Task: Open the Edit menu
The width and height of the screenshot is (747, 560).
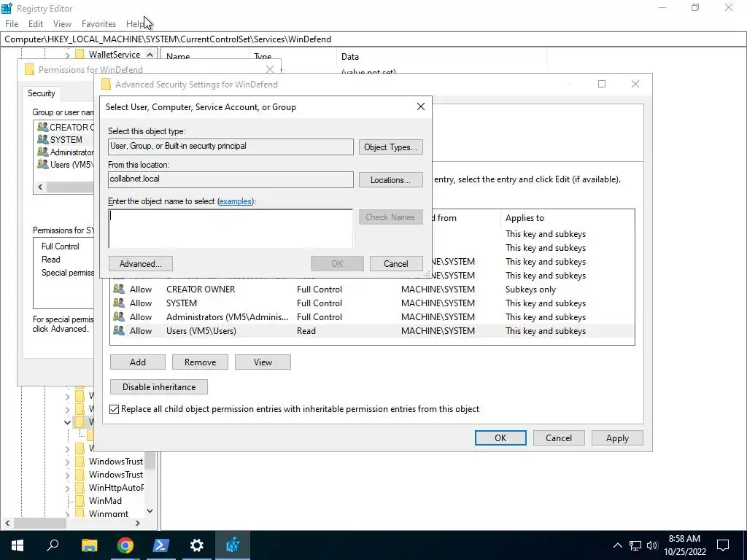Action: pyautogui.click(x=36, y=24)
